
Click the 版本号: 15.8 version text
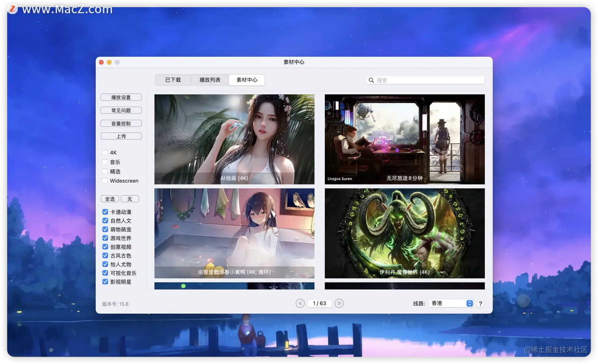point(115,304)
